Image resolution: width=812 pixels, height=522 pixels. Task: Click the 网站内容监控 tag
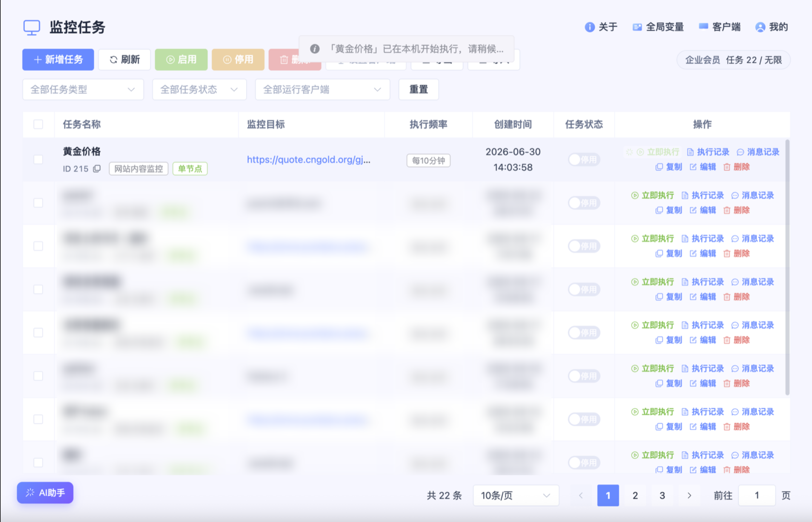pyautogui.click(x=139, y=169)
